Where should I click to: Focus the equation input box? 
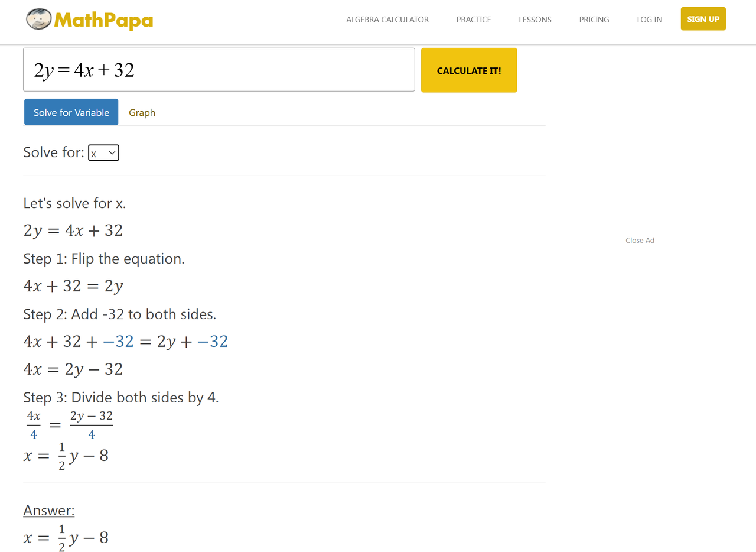pyautogui.click(x=219, y=70)
